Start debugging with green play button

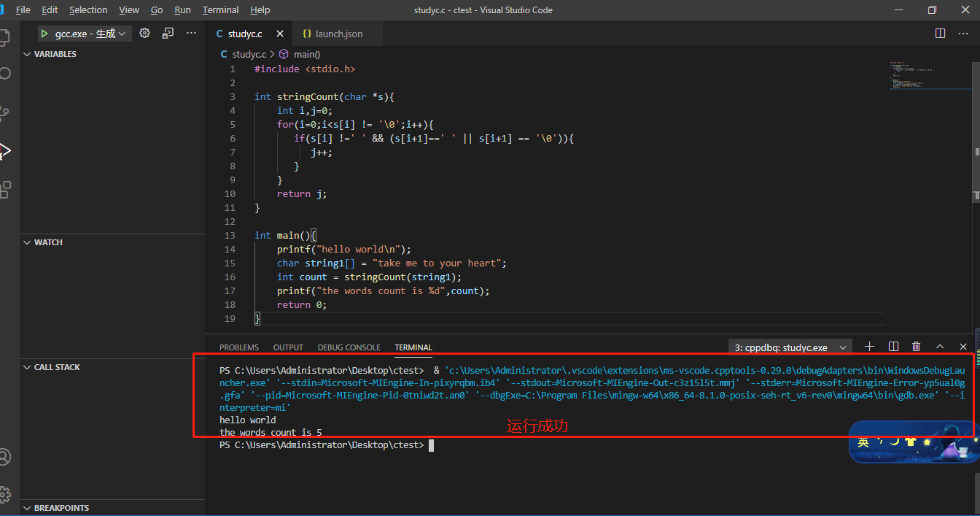pos(44,34)
